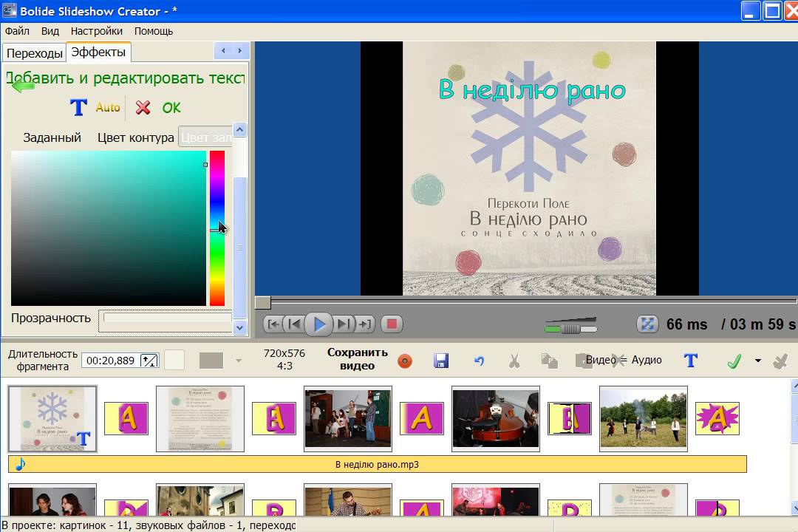The image size is (798, 532).
Task: Click starburst transition icon after field slide
Action: point(717,418)
